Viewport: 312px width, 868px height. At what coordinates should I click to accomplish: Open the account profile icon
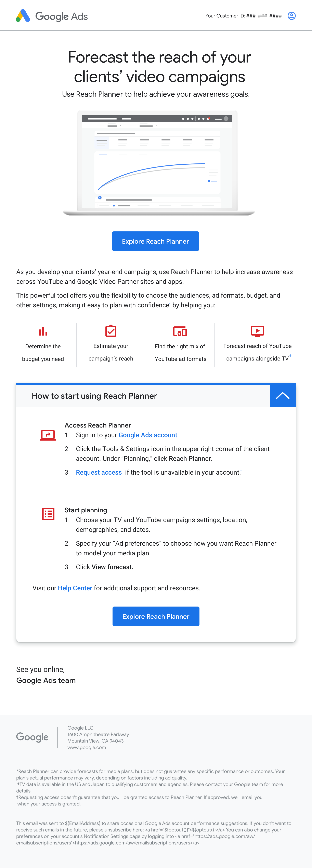click(291, 16)
